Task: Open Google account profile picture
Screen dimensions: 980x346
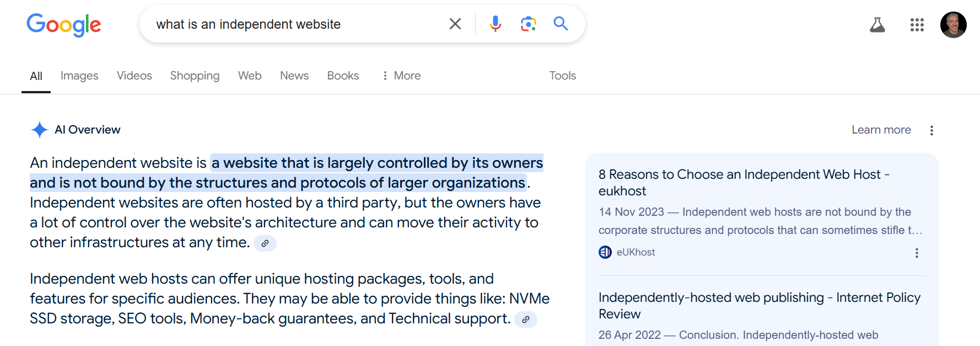Action: (954, 25)
